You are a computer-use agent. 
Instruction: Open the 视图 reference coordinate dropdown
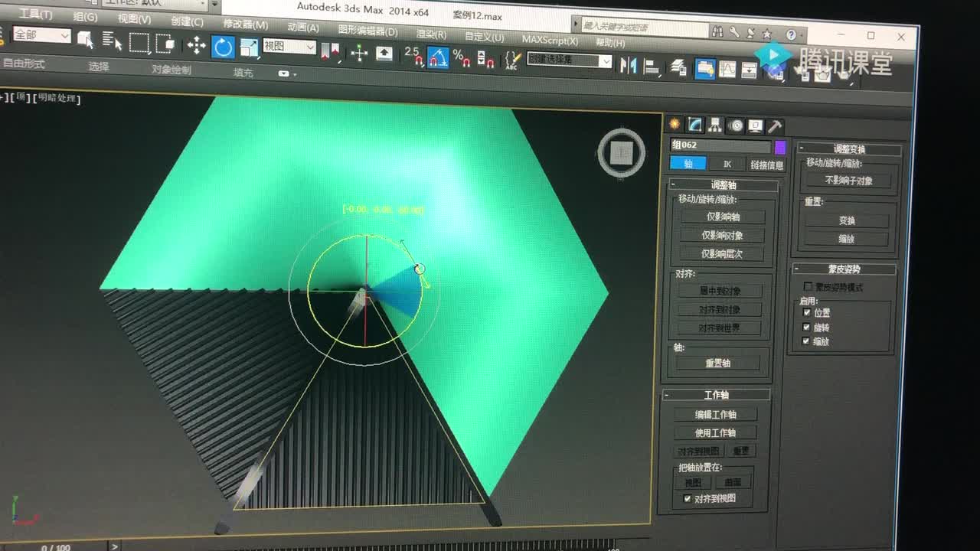289,47
